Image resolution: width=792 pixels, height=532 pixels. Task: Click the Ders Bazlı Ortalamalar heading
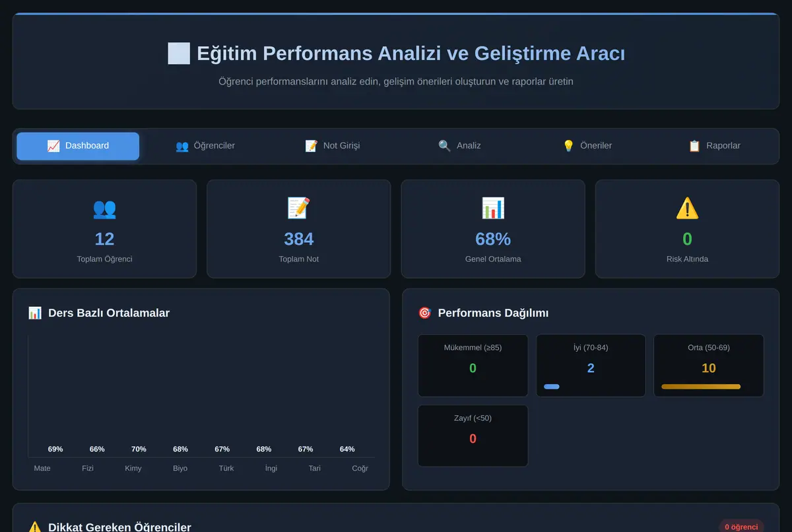click(109, 313)
